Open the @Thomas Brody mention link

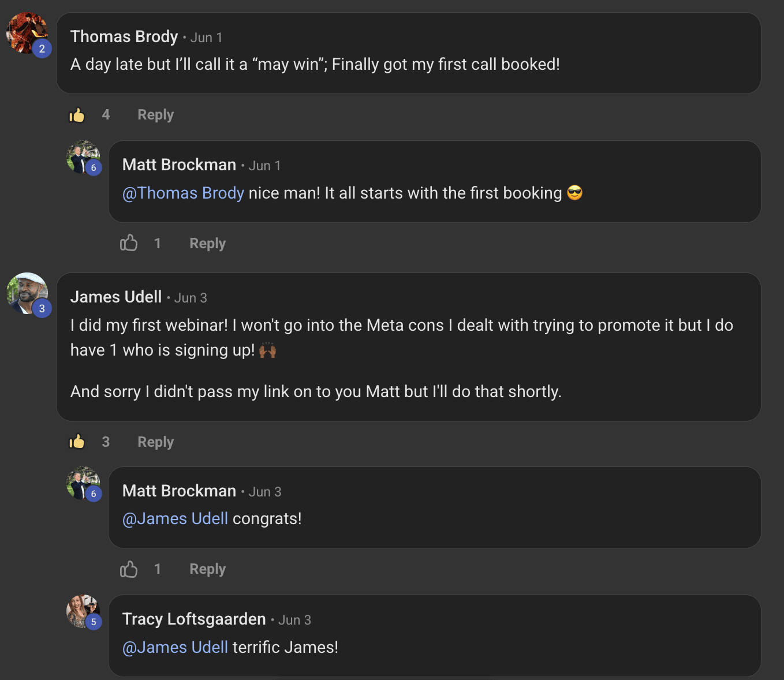point(183,193)
